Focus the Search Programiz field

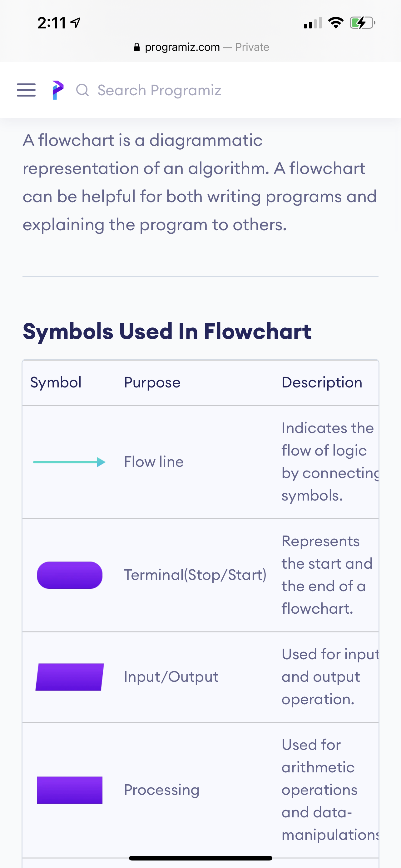coord(159,90)
